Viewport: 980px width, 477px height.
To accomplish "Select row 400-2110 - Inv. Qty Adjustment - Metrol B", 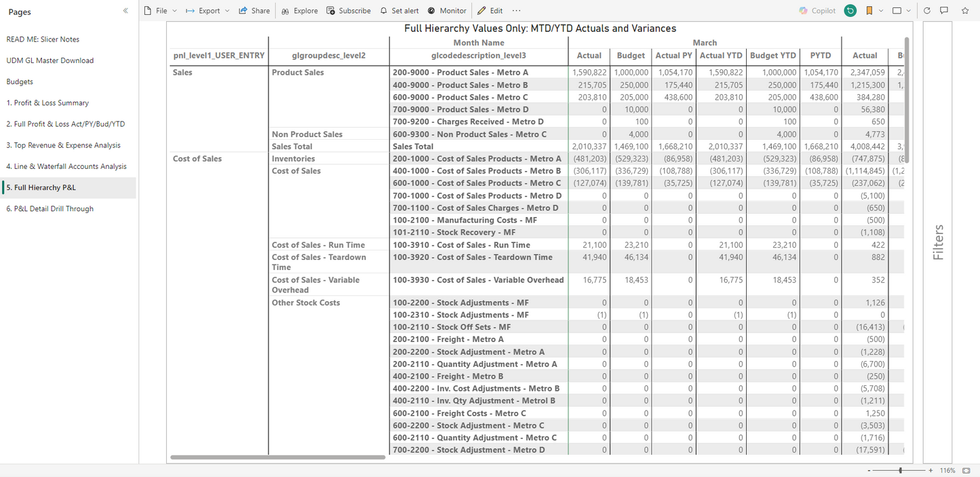I will 478,401.
